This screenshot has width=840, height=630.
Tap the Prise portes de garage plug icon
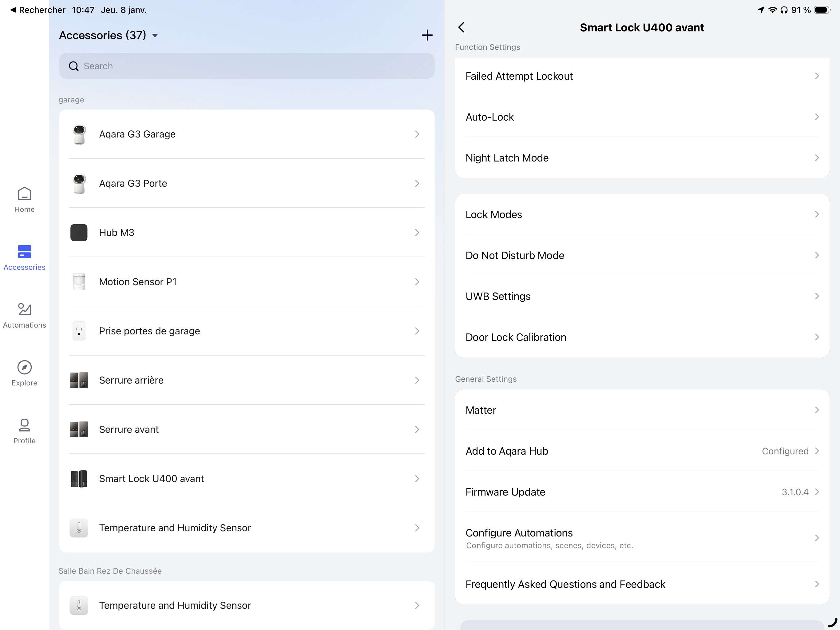tap(79, 331)
